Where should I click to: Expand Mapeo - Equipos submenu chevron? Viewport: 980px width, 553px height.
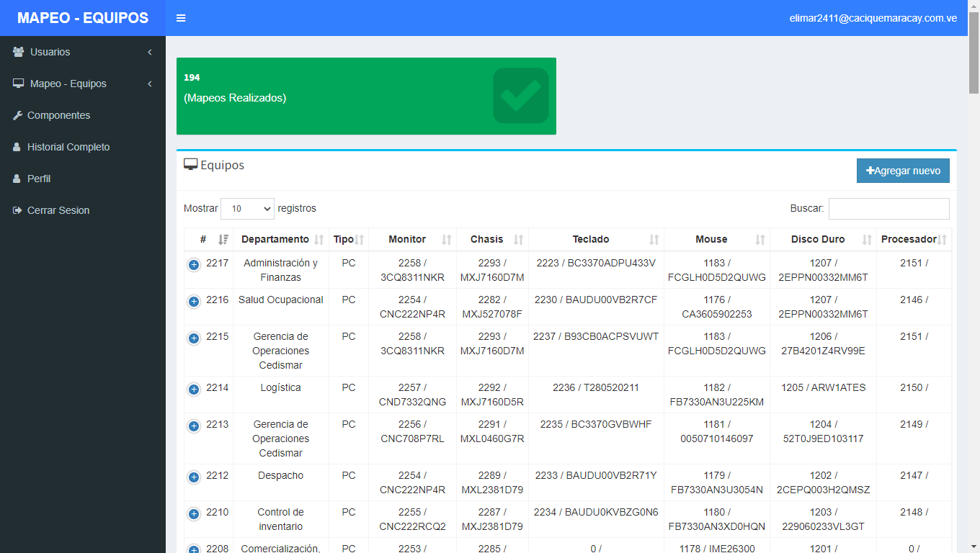click(x=150, y=84)
